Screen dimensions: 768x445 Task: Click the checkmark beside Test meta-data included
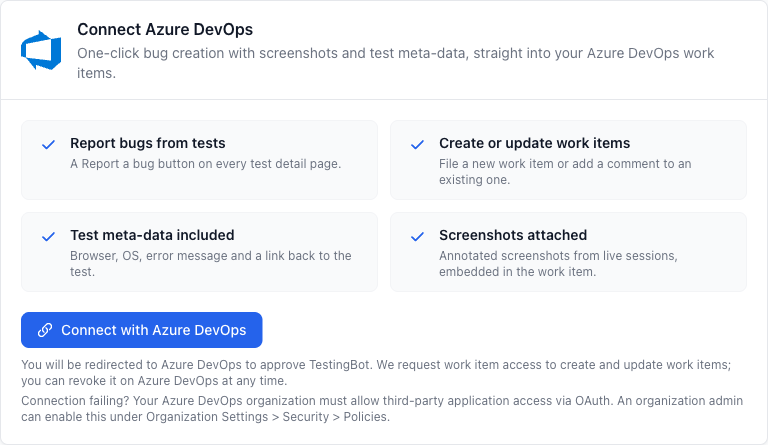pyautogui.click(x=48, y=236)
